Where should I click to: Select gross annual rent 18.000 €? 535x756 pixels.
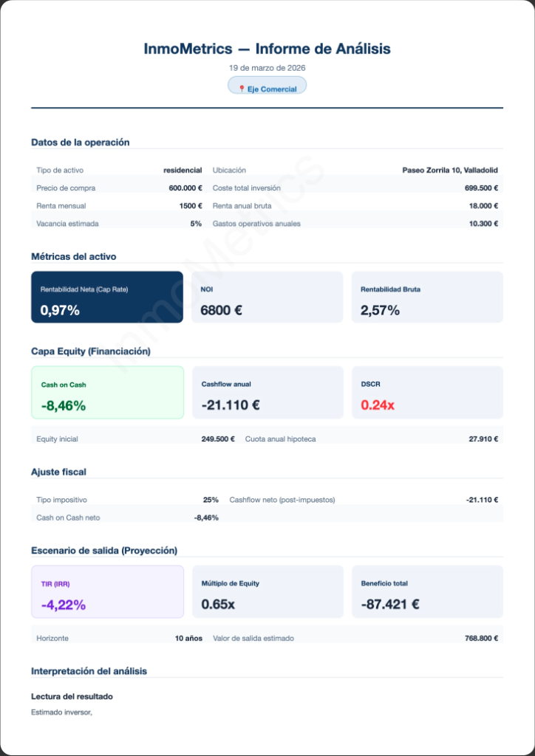[483, 206]
